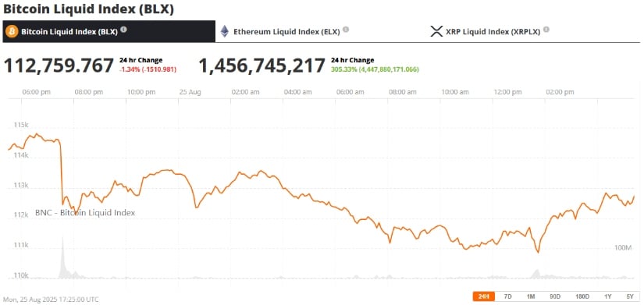Click the BNC - Bitcoin Liquid Index watermark

click(85, 213)
